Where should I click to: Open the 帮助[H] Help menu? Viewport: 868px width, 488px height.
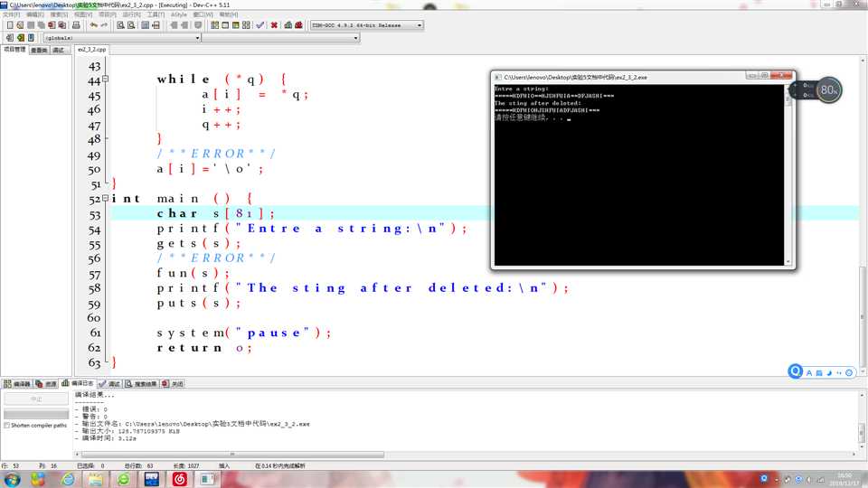click(x=229, y=14)
